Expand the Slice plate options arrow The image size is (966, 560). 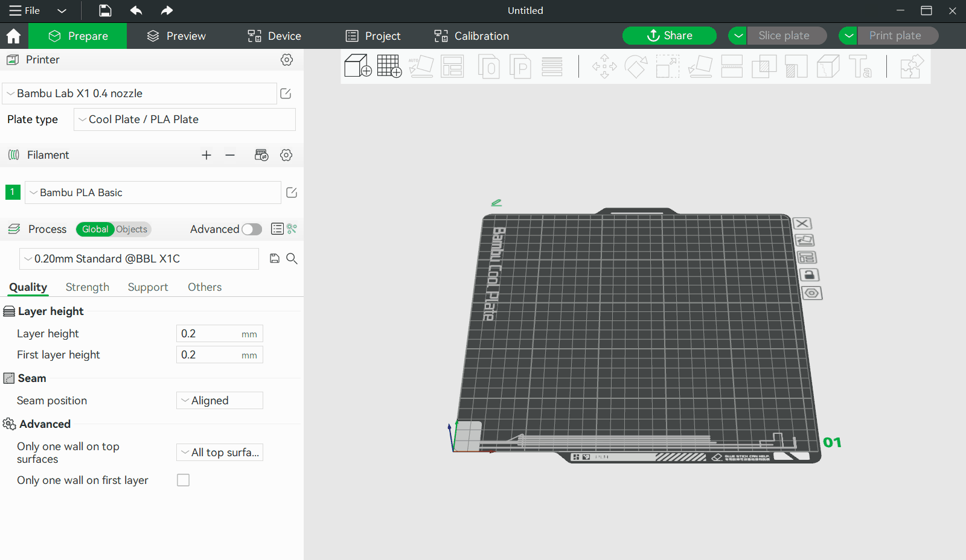738,36
